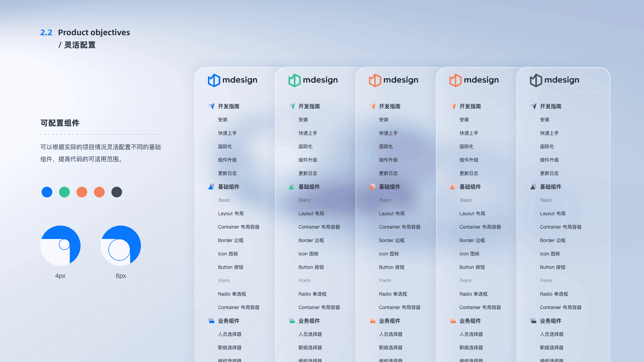Viewport: 644px width, 362px height.
Task: Select the blue theme color dot
Action: pyautogui.click(x=47, y=192)
